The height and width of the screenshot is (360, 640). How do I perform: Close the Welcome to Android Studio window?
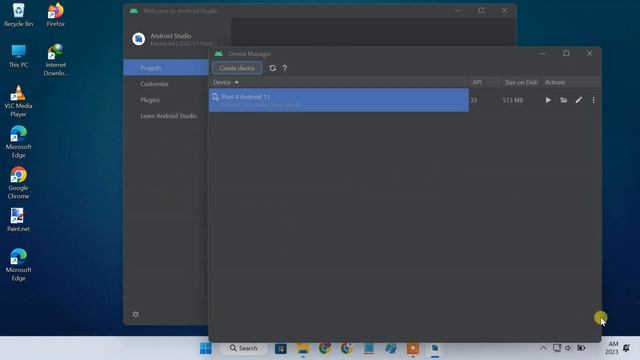(504, 11)
